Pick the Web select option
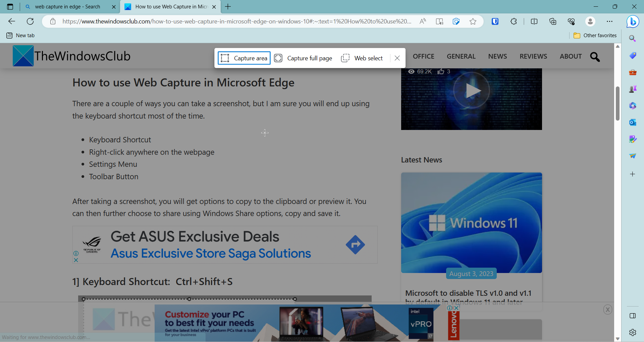644x342 pixels. 362,58
